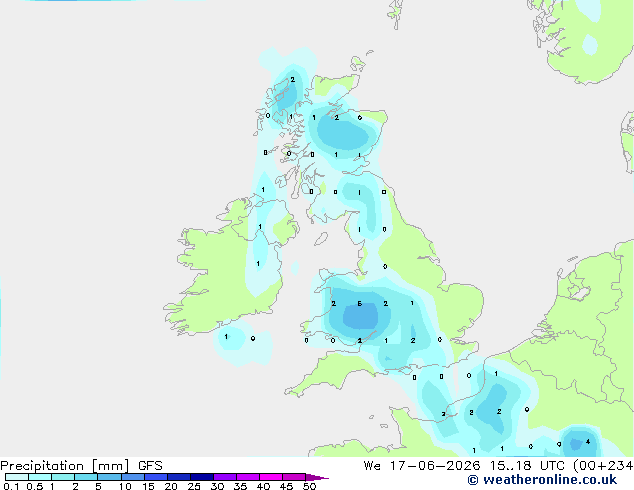Viewport: 634px width, 490px height.
Task: Click the legend label '15'
Action: 148,486
